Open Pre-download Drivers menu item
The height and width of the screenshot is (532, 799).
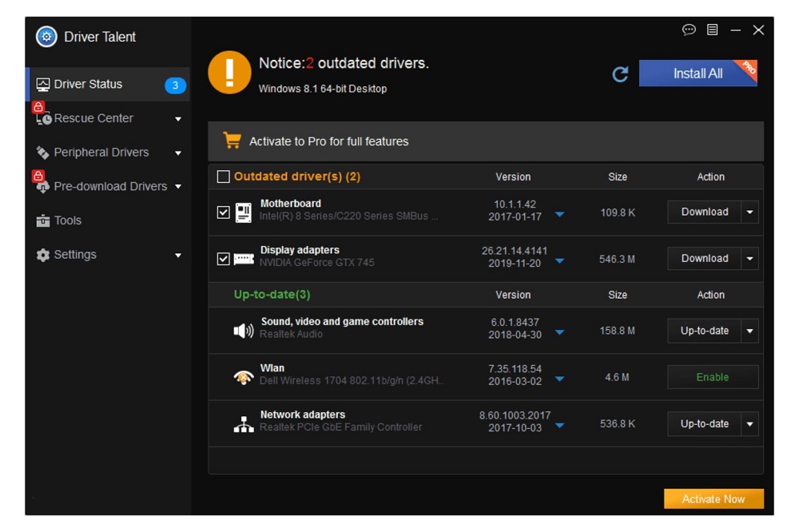[108, 186]
